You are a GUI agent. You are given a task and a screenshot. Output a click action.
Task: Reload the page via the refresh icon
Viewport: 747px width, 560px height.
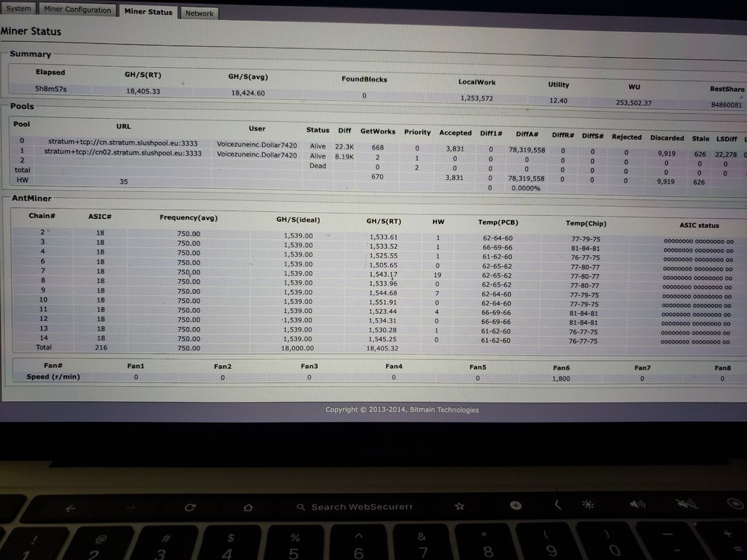pos(189,506)
